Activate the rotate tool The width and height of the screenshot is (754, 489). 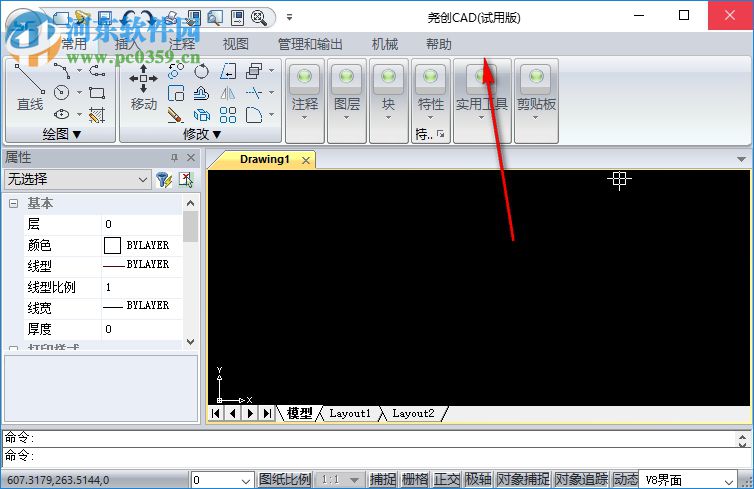point(201,71)
